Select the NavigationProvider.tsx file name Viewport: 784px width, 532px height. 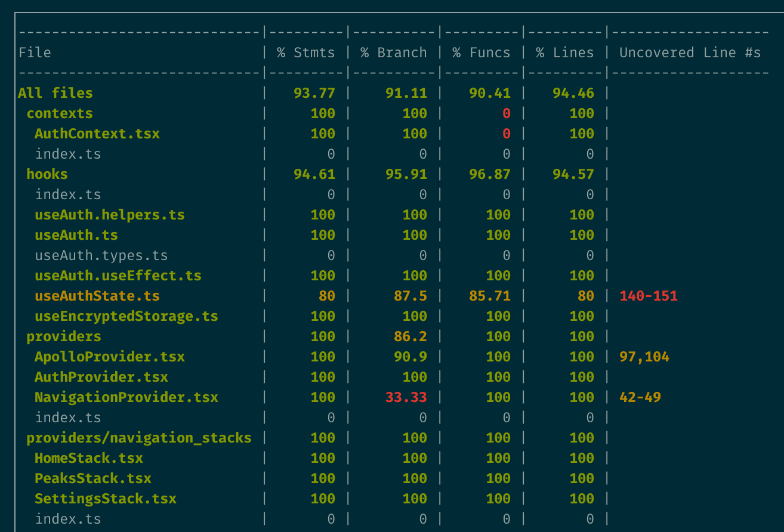pos(126,397)
